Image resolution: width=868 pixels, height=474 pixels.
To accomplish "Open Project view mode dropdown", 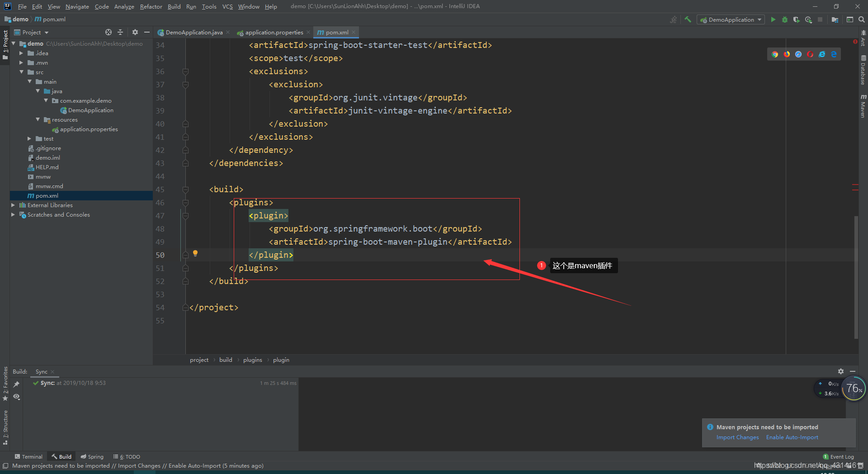I will [x=32, y=32].
